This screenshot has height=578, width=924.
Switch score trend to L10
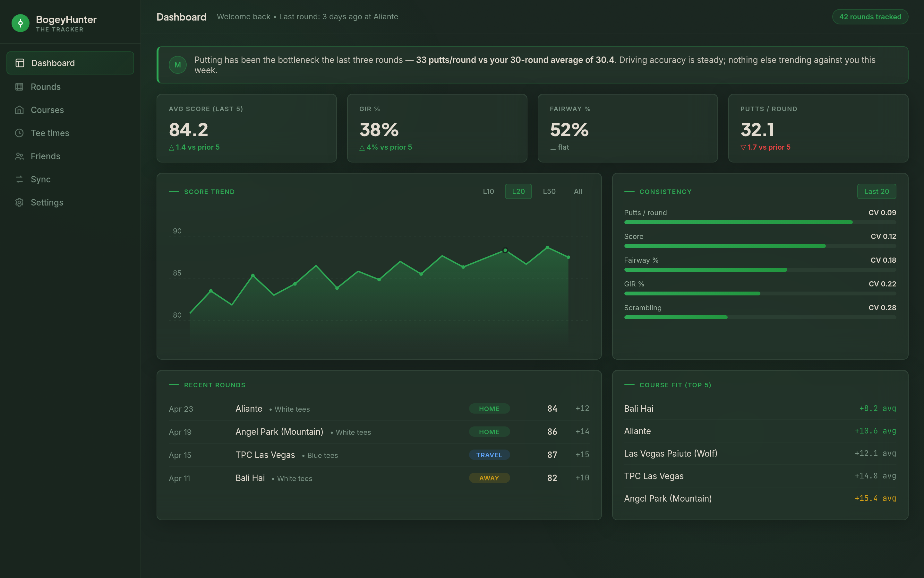pyautogui.click(x=488, y=191)
